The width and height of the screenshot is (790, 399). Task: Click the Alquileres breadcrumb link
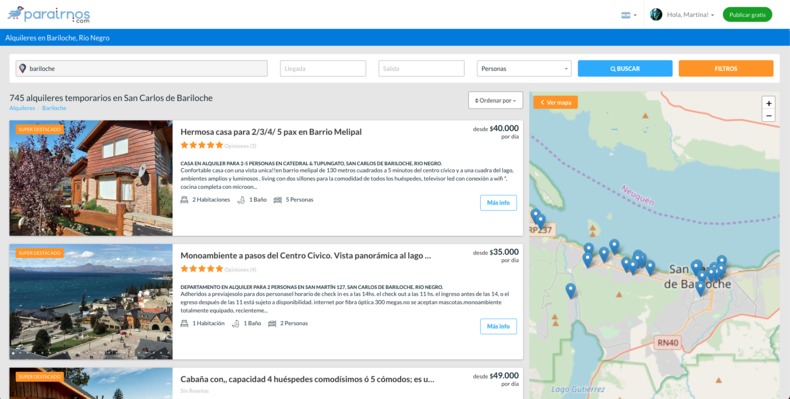(x=22, y=108)
